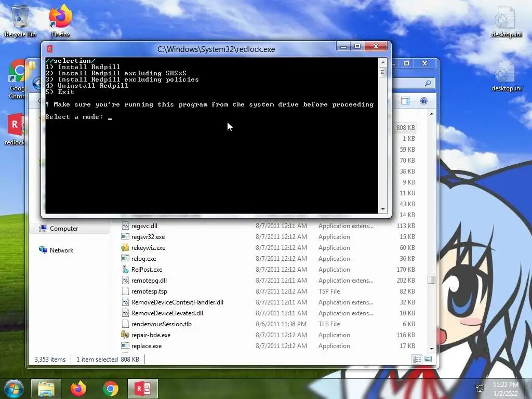Open the Recycle Bin desktop icon
Image resolution: width=532 pixels, height=399 pixels.
[x=20, y=20]
